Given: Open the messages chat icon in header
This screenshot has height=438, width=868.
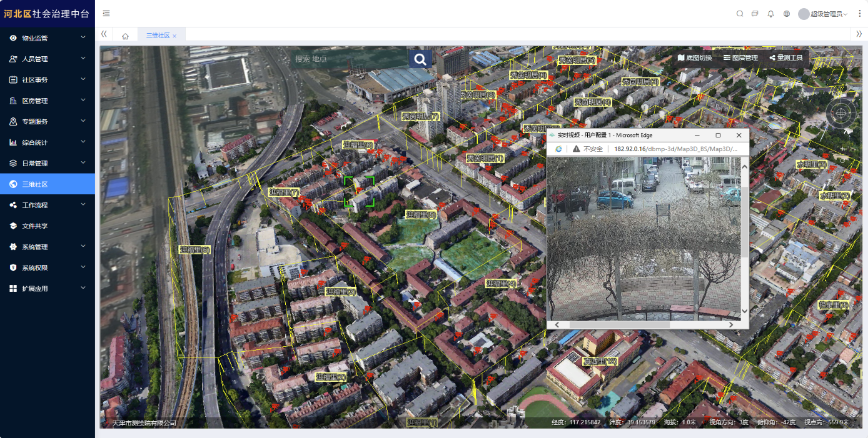Looking at the screenshot, I should click(x=755, y=14).
